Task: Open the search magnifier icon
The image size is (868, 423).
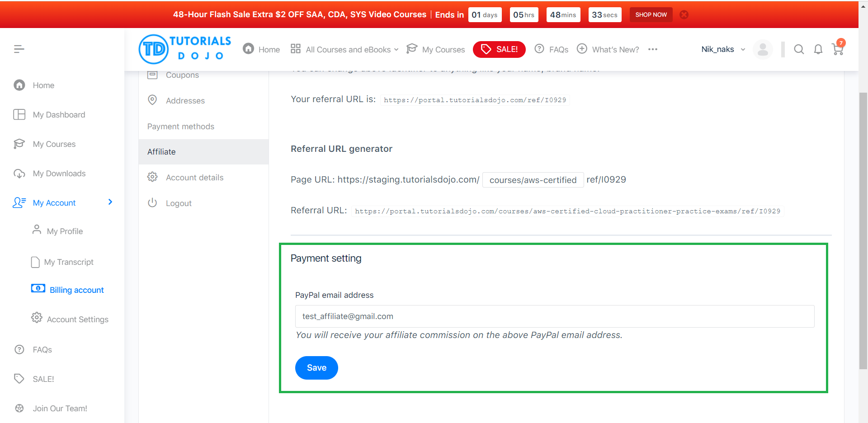Action: (x=799, y=49)
